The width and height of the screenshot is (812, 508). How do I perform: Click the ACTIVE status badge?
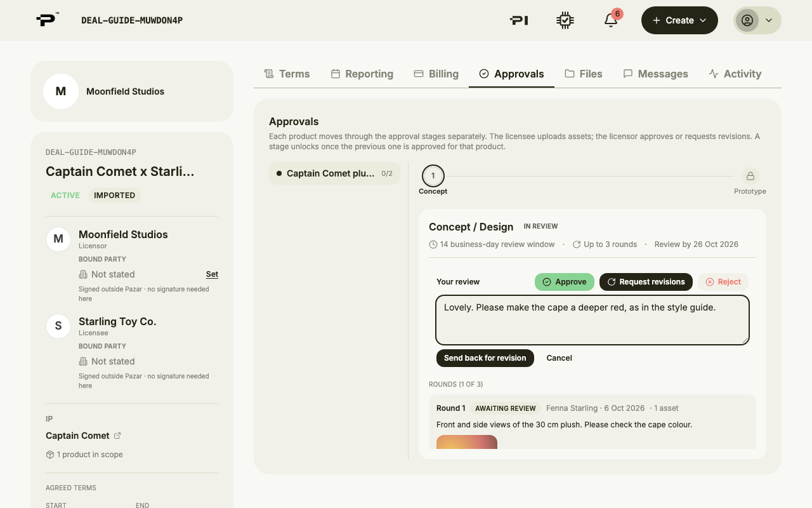[65, 196]
